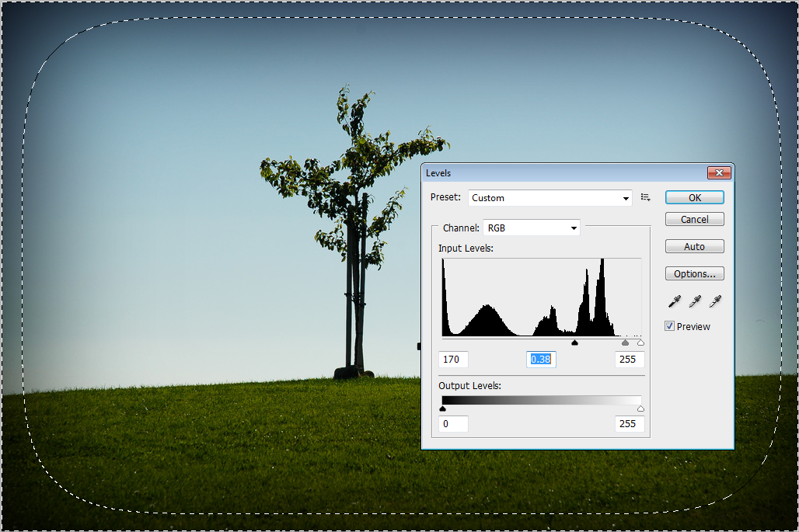This screenshot has height=532, width=799.
Task: Expand the Channel dropdown showing RGB
Action: (x=532, y=228)
